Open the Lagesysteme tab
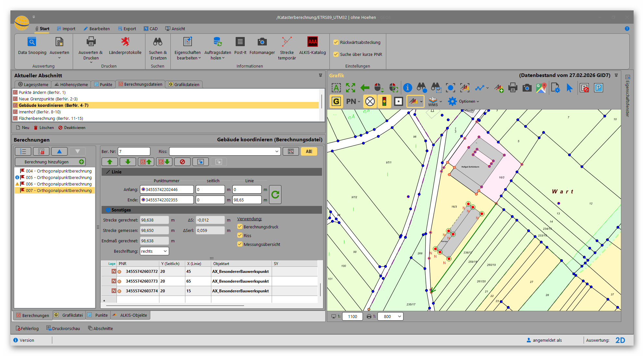644x356 pixels. (33, 84)
